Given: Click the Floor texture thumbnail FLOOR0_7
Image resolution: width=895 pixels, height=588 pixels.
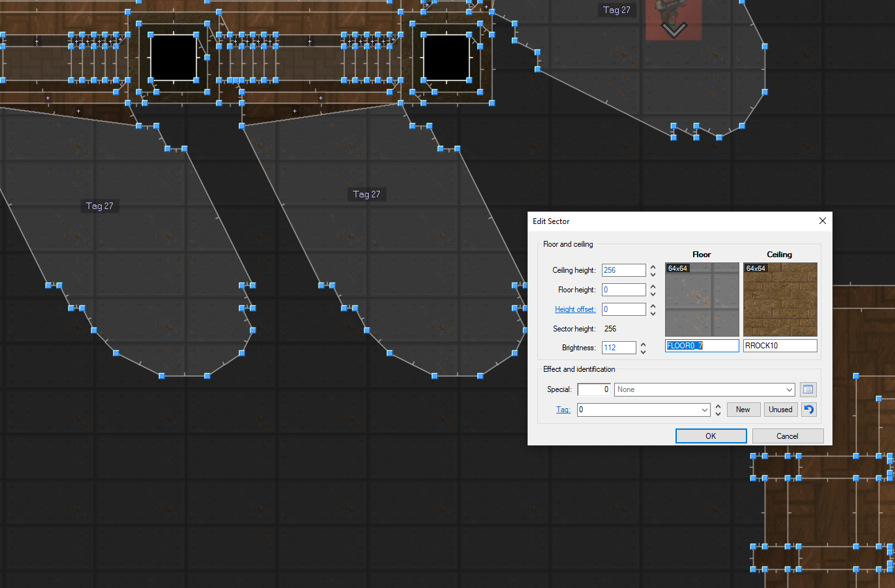Looking at the screenshot, I should pos(702,300).
